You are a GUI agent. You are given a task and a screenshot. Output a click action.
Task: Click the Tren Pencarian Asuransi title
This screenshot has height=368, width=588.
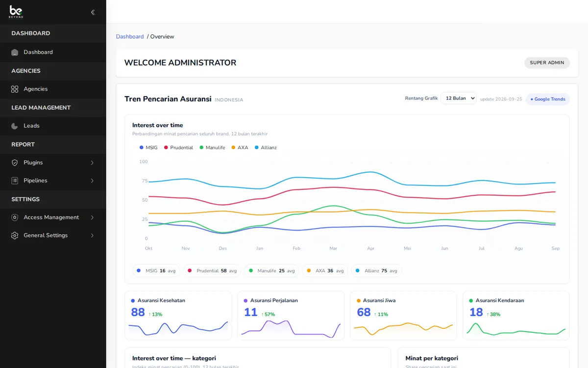pyautogui.click(x=168, y=99)
